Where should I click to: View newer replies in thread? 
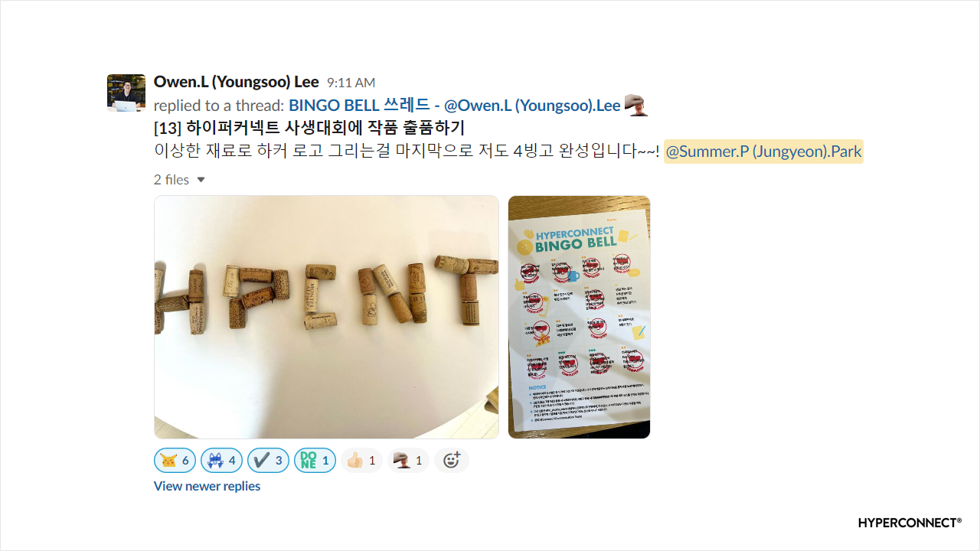[x=207, y=486]
